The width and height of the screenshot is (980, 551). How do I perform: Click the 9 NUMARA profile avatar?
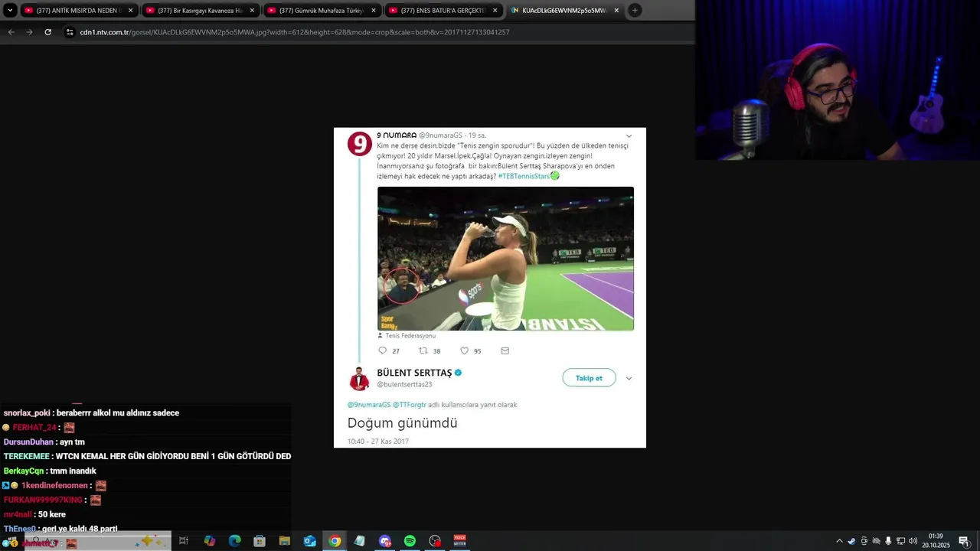point(360,144)
